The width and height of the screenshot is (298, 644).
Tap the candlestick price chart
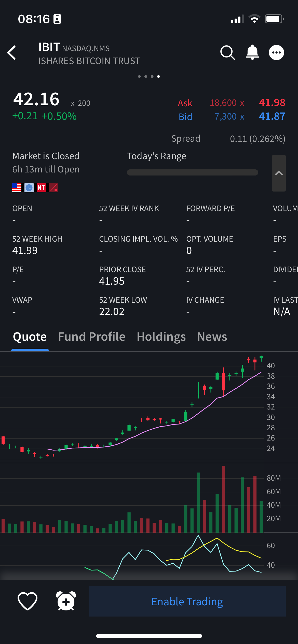click(132, 407)
